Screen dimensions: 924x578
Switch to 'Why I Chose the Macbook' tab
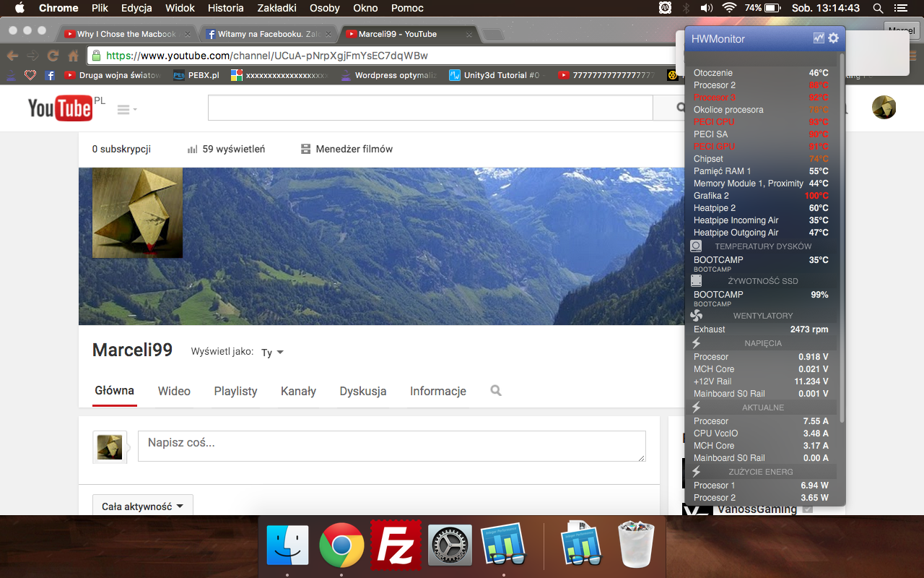pos(126,34)
